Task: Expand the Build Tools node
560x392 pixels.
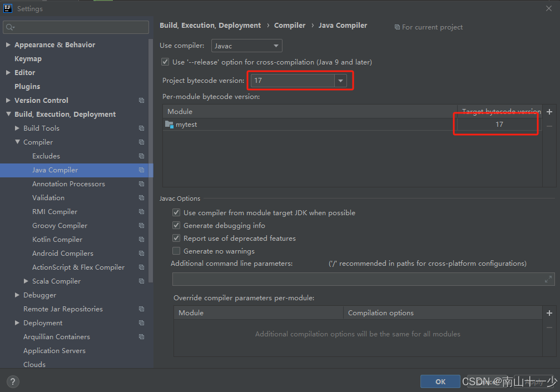Action: pyautogui.click(x=17, y=128)
